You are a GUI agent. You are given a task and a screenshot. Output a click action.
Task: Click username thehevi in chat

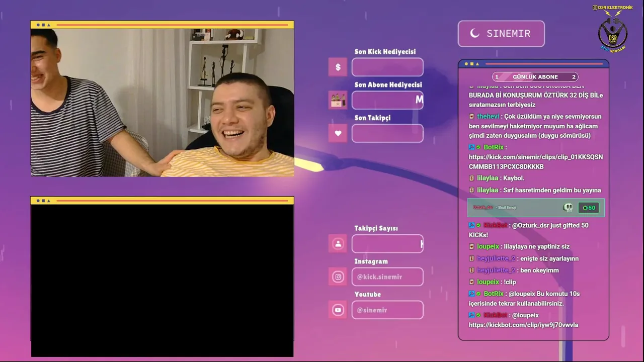[x=488, y=117]
